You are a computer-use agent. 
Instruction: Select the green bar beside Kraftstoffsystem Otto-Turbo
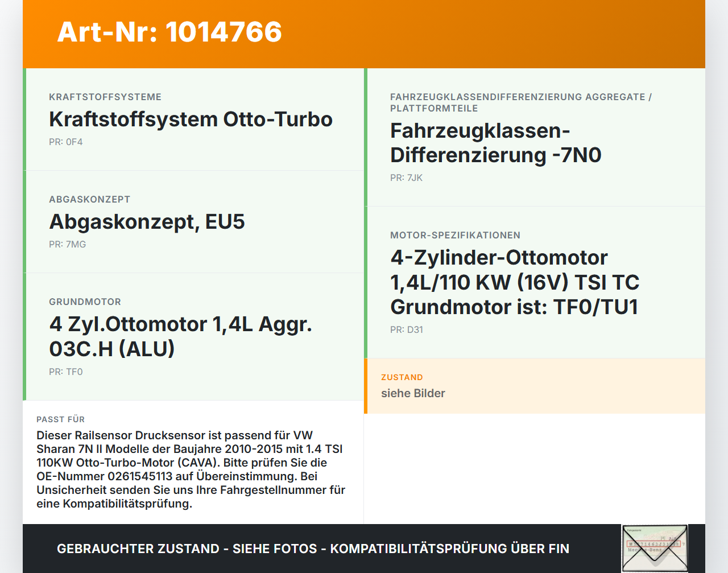(x=24, y=119)
